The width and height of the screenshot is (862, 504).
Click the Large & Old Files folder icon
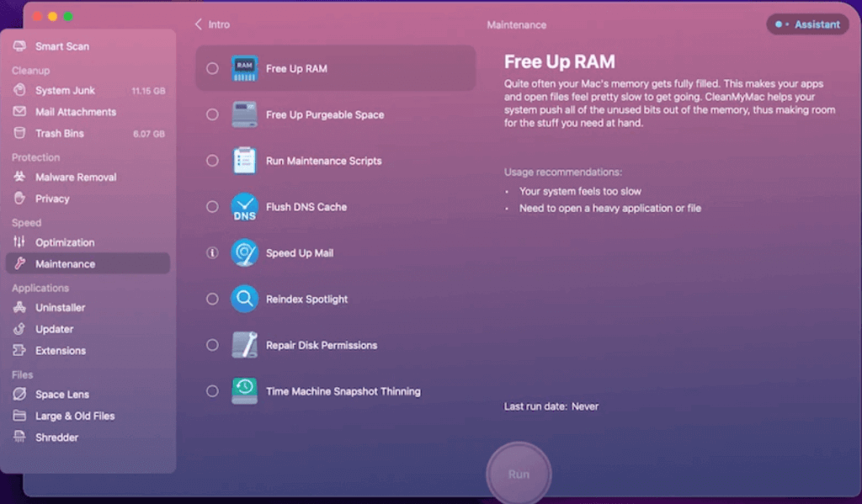click(19, 416)
